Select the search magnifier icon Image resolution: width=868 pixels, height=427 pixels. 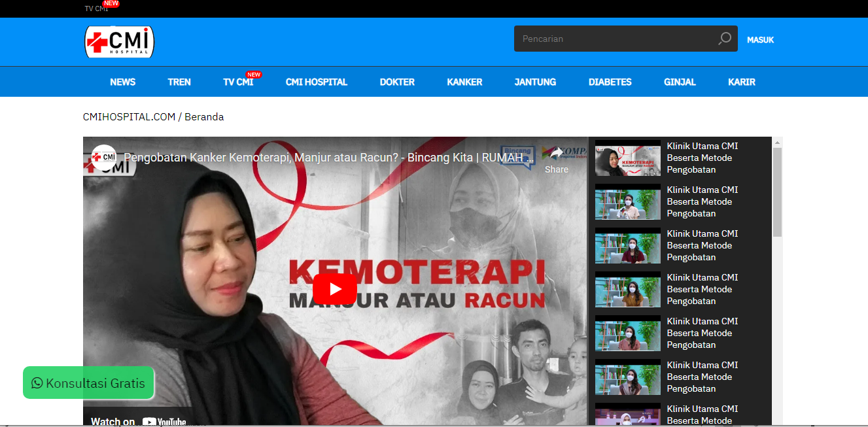(724, 39)
